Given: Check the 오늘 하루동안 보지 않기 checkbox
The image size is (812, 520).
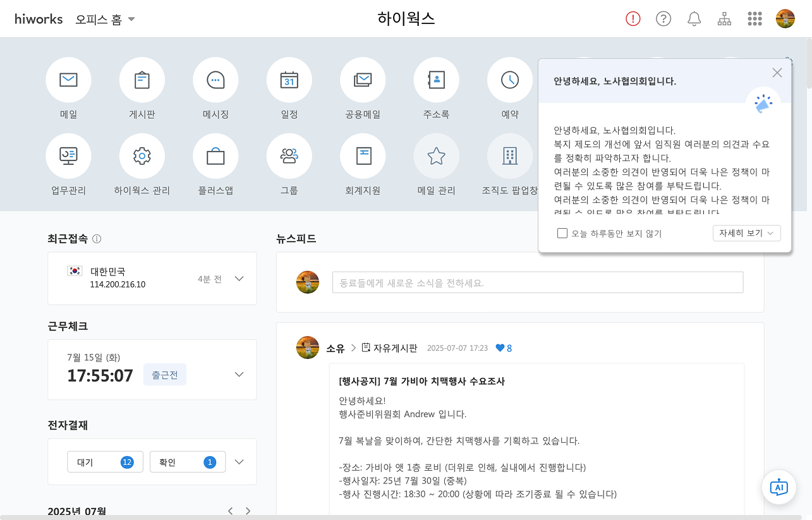Looking at the screenshot, I should (562, 233).
